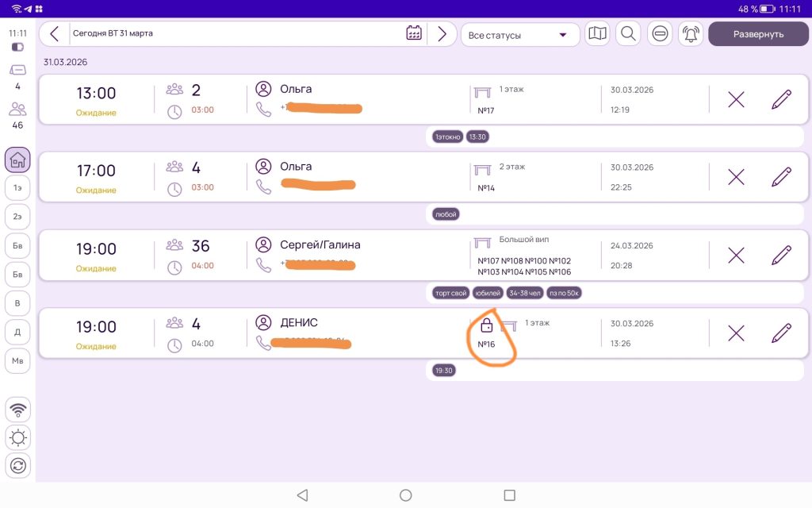This screenshot has height=508, width=812.
Task: Go to the next day arrow
Action: point(442,33)
